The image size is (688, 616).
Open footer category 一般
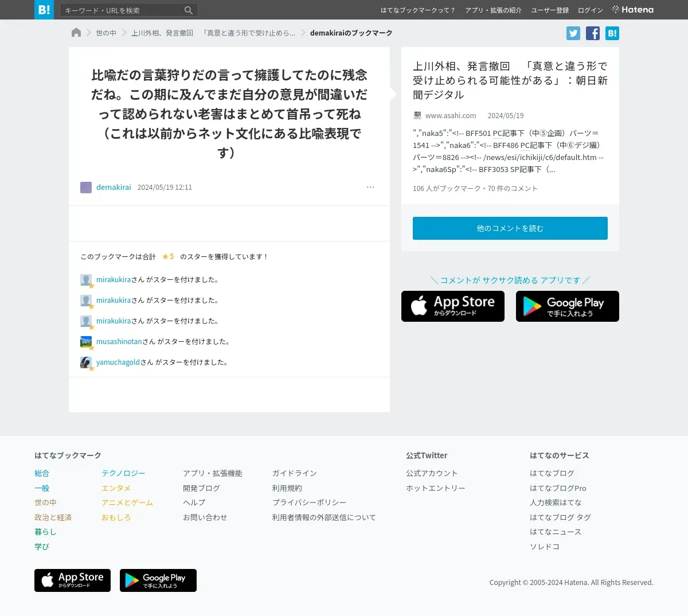pos(42,488)
